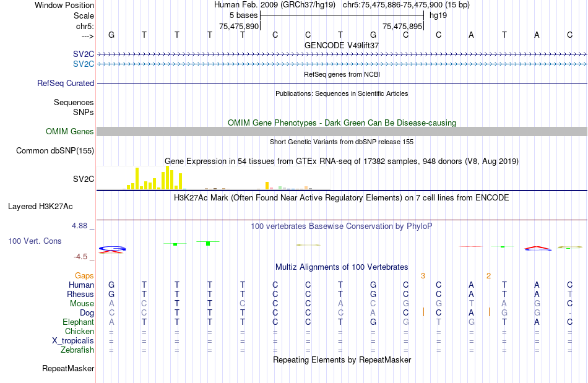Click the ---> strand direction arrow
This screenshot has width=588, height=383.
coord(87,36)
